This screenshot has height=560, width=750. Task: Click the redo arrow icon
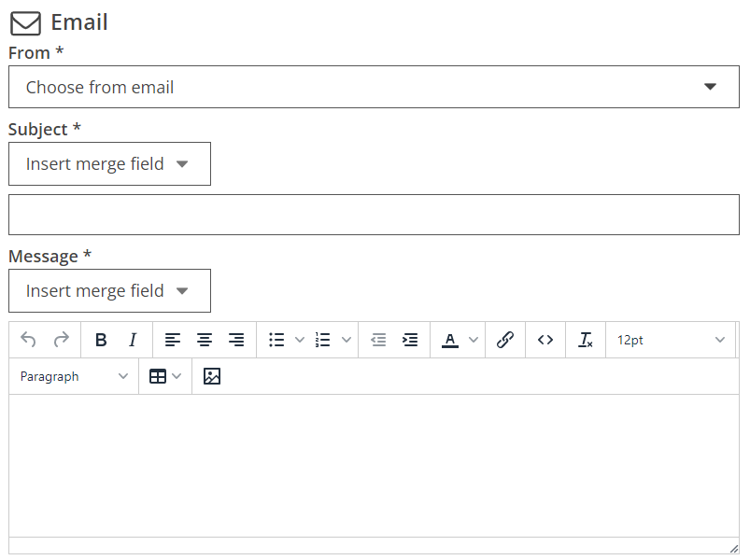[62, 340]
